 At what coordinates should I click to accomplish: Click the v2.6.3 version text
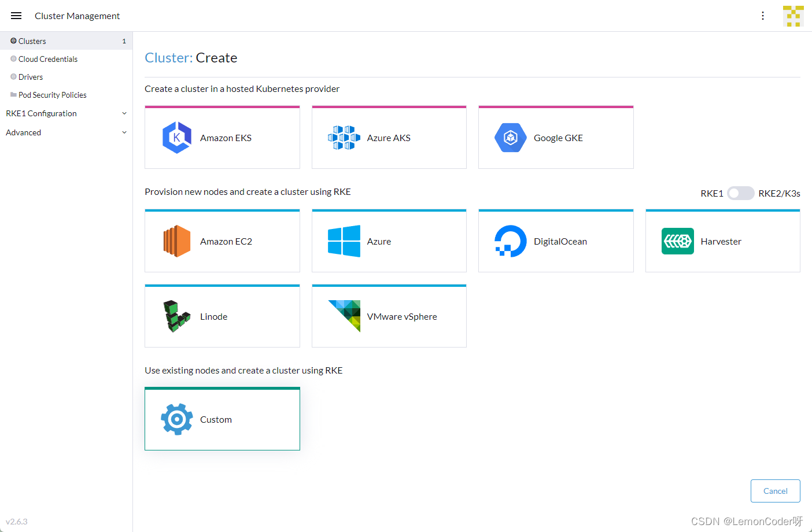click(17, 522)
